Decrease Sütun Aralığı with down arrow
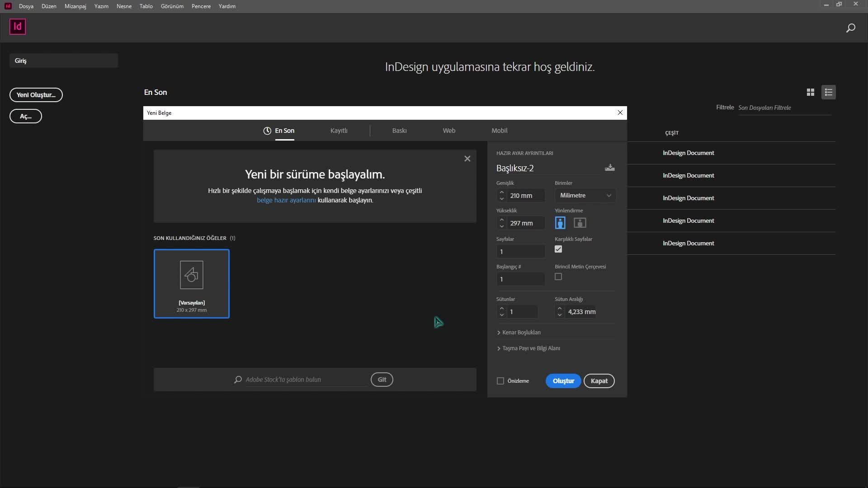868x488 pixels. pyautogui.click(x=560, y=315)
